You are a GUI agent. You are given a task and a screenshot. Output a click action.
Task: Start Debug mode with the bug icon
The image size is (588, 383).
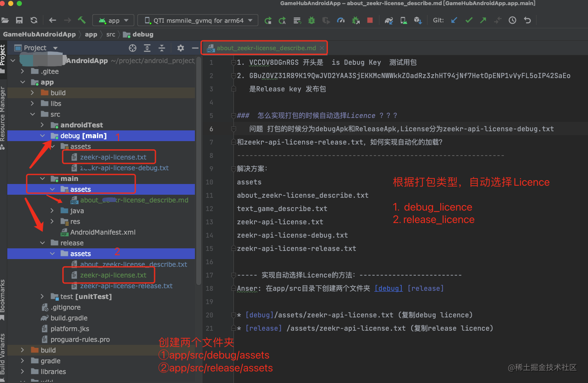pyautogui.click(x=311, y=20)
